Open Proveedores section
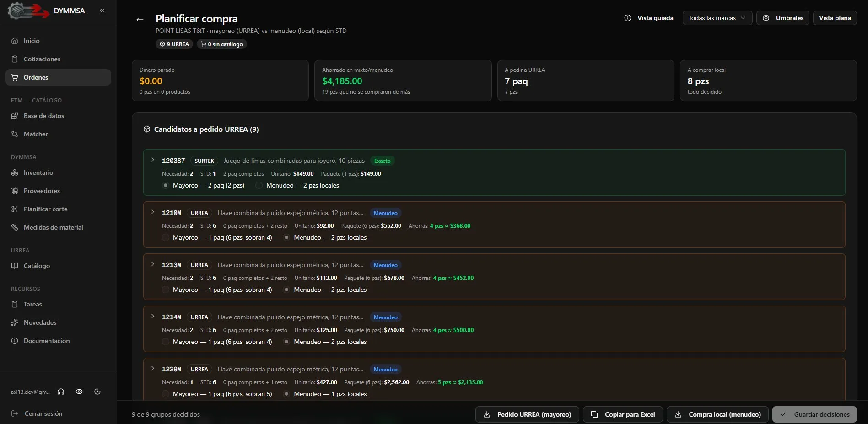 click(x=58, y=191)
